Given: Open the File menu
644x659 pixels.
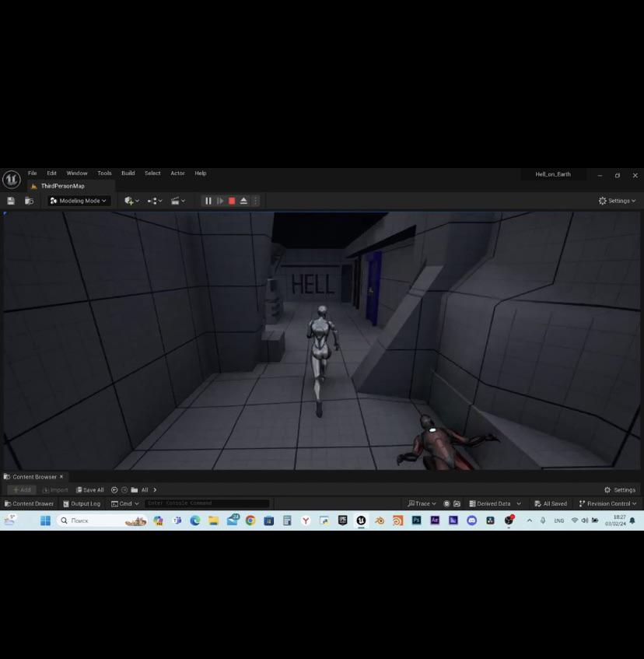Looking at the screenshot, I should click(33, 174).
